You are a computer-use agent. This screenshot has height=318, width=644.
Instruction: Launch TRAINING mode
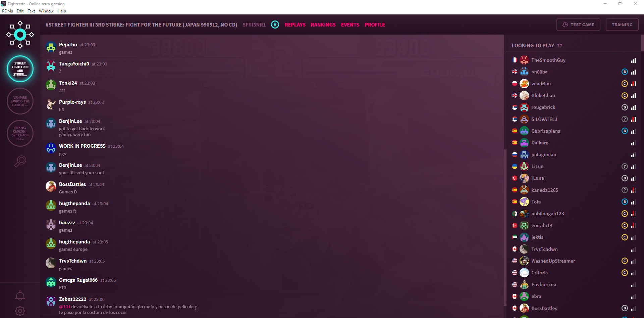(x=622, y=25)
